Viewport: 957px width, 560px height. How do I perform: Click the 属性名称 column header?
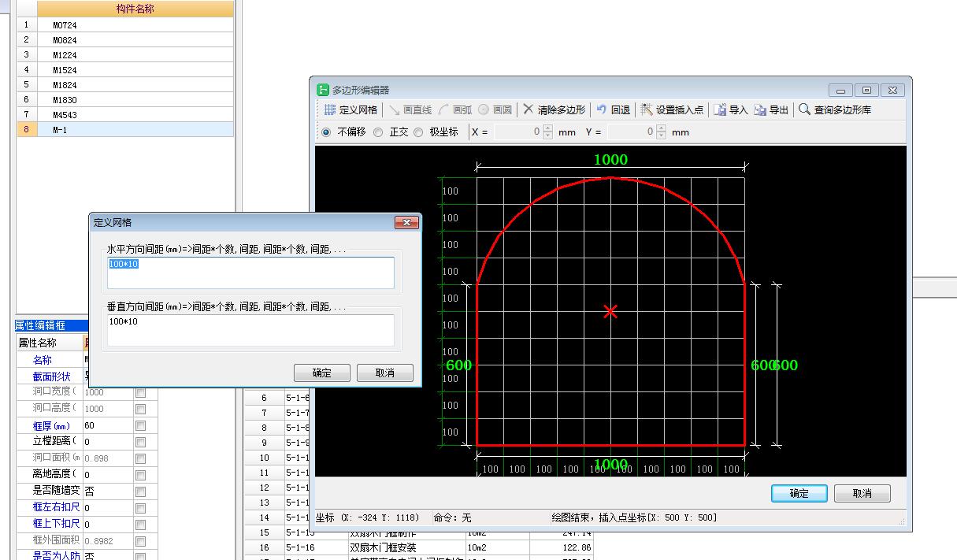click(x=50, y=343)
